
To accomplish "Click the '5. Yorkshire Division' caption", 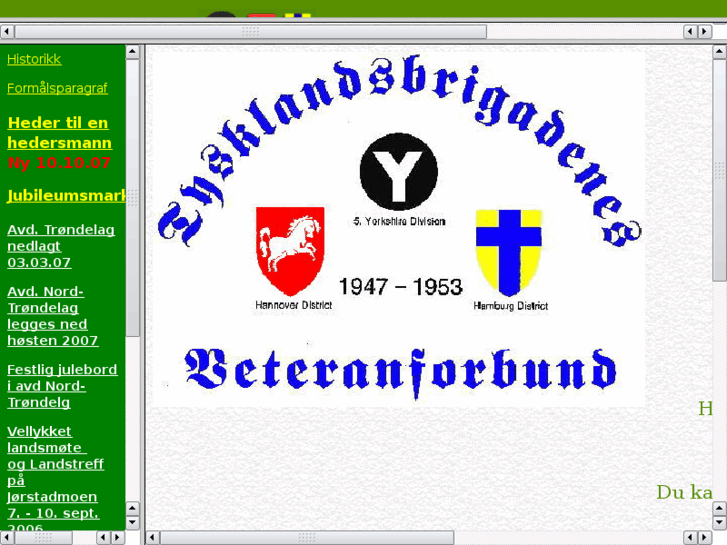I will [399, 222].
